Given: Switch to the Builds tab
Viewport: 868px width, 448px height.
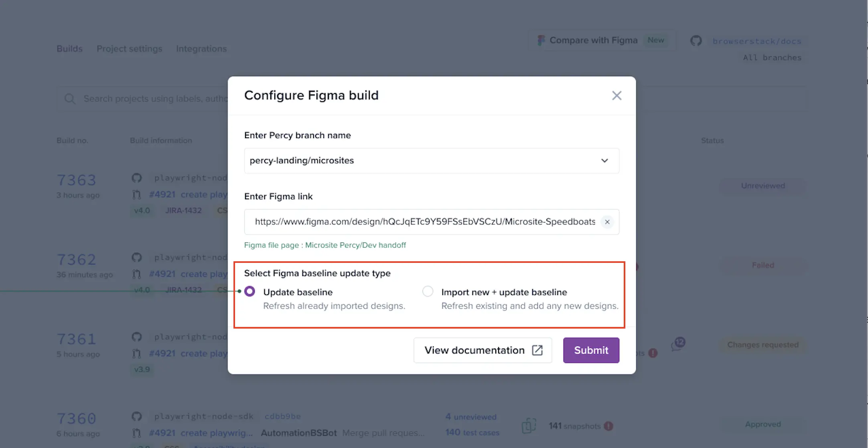Looking at the screenshot, I should point(69,48).
